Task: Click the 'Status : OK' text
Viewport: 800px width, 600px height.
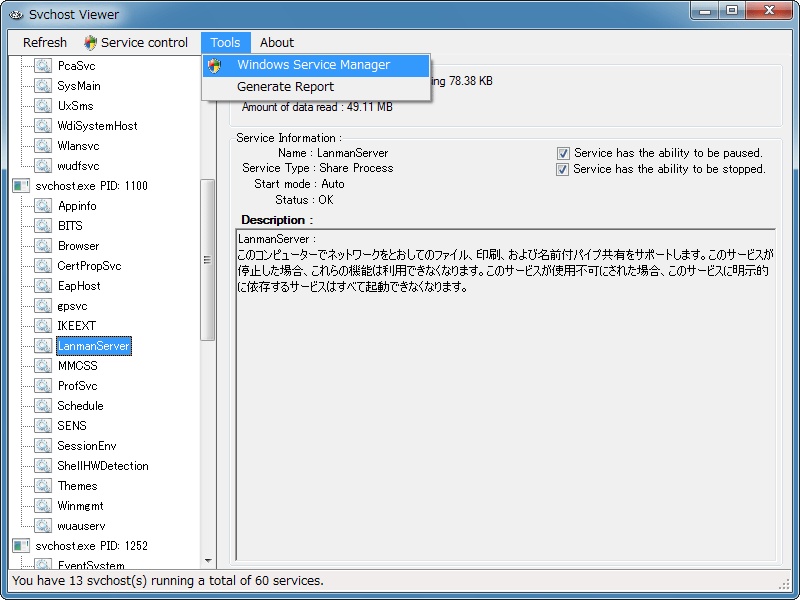Action: click(x=304, y=200)
